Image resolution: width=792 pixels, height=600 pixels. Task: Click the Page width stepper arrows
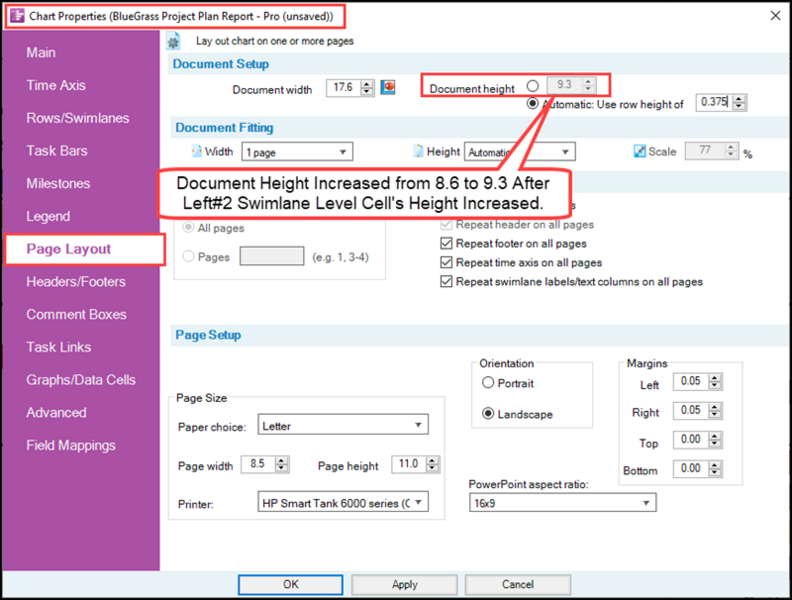click(x=281, y=464)
